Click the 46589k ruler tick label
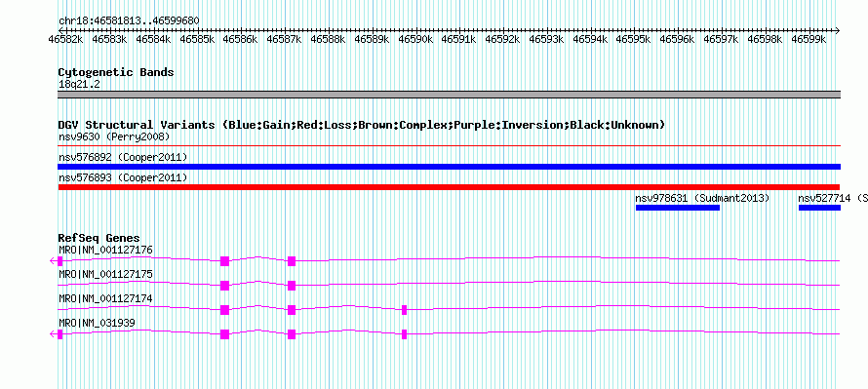Viewport: 868px width, 389px height. [372, 40]
